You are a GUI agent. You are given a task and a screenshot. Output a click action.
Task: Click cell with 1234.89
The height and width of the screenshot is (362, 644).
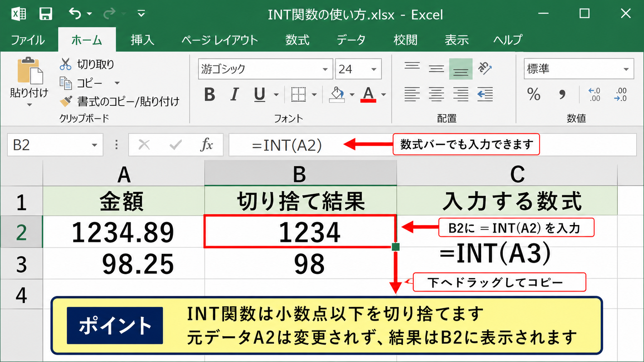pos(124,232)
